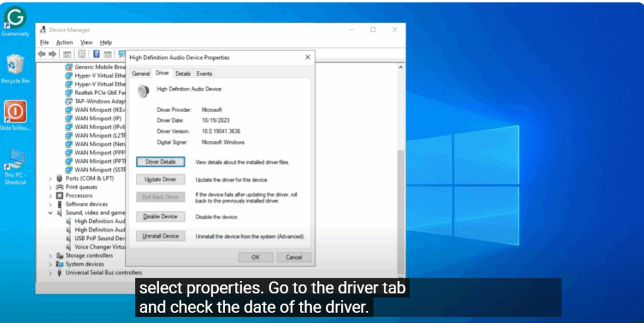Confirm the dialog with OK
Screen dimensions: 644x323
coord(255,258)
